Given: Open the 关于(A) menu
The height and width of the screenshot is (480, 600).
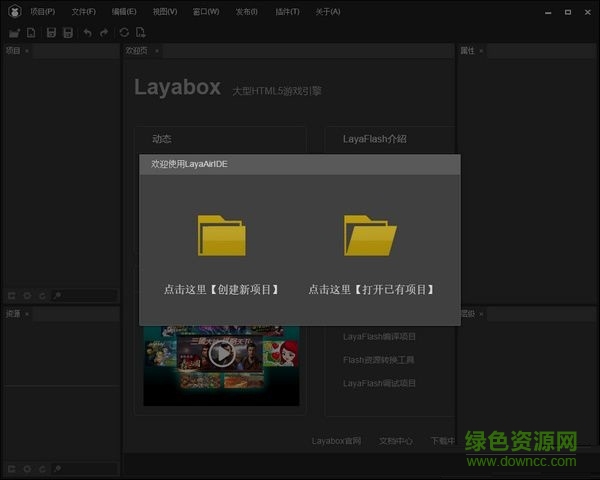Looking at the screenshot, I should 328,12.
